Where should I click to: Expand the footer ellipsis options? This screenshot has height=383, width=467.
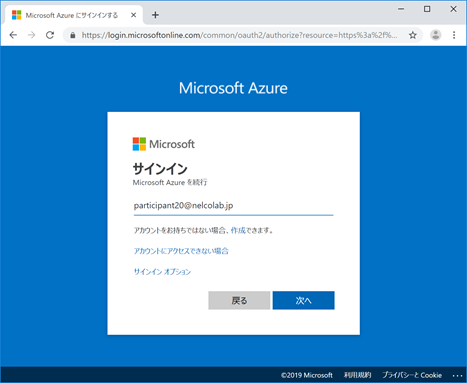(x=457, y=376)
